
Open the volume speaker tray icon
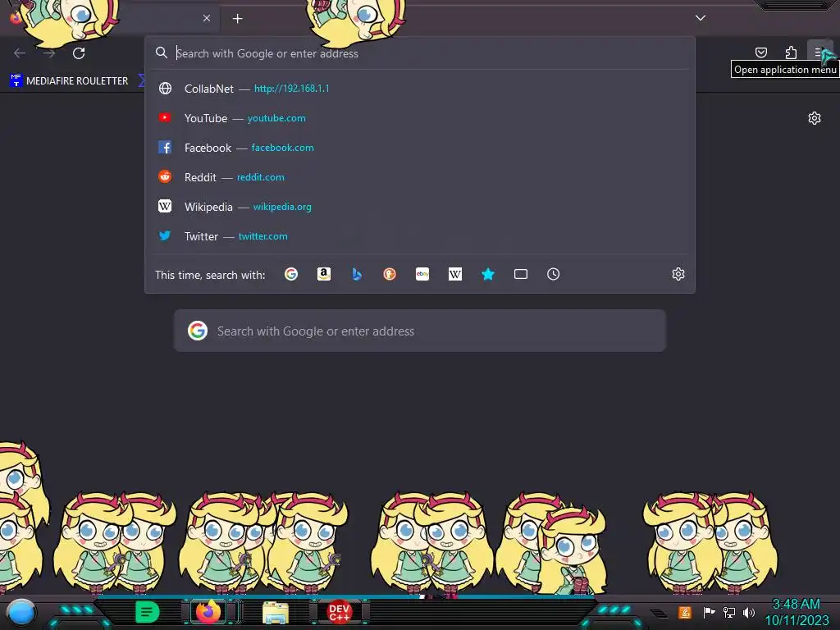[x=748, y=612]
